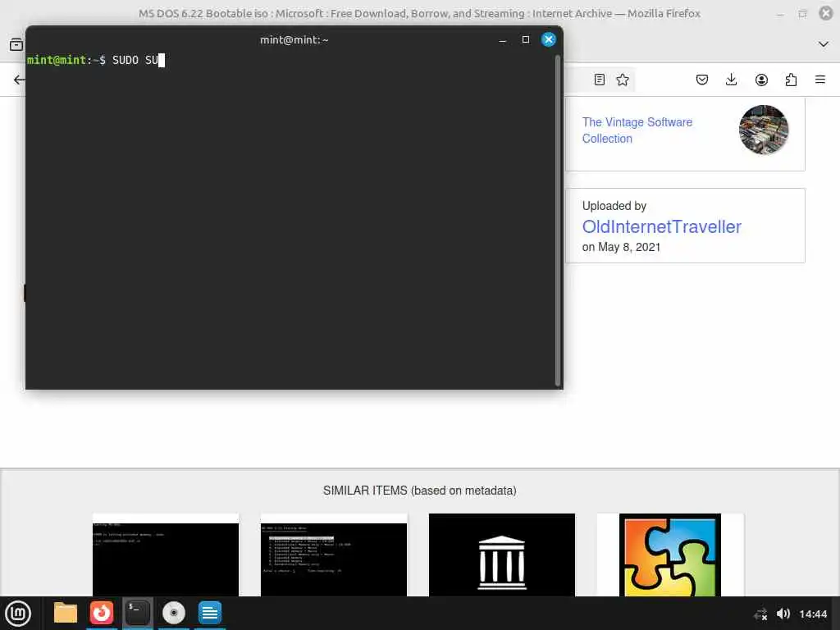
Task: Open the network connection tray icon
Action: click(760, 614)
